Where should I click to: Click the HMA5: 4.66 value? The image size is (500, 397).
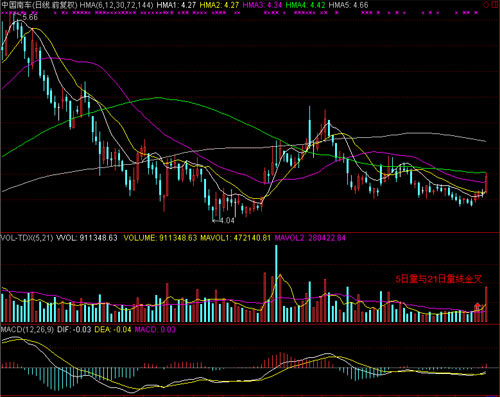(348, 5)
